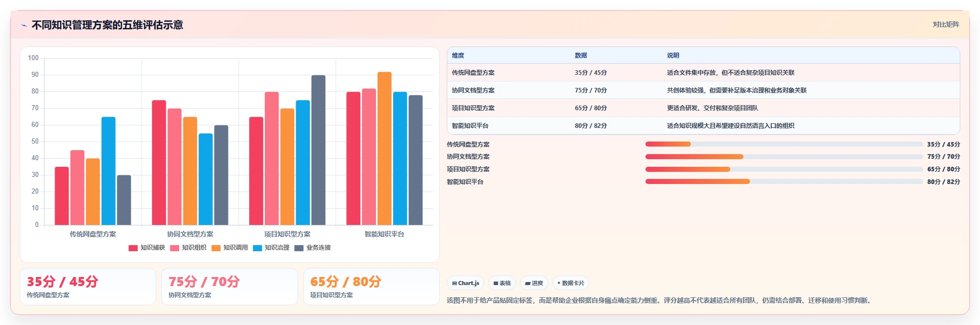Screen dimensions: 980x325
Task: Click the blue 知识治理 bar for 传统网盘型方案
Action: click(x=108, y=171)
